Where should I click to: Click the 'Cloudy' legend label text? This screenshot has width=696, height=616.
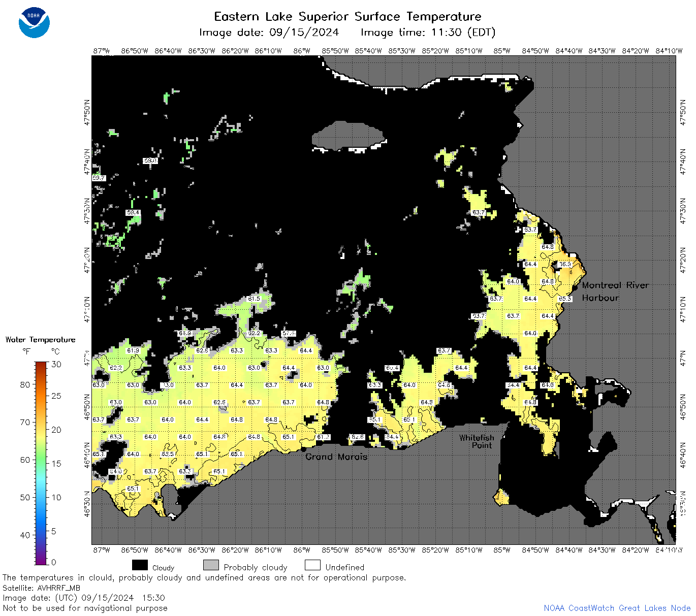[x=163, y=568]
